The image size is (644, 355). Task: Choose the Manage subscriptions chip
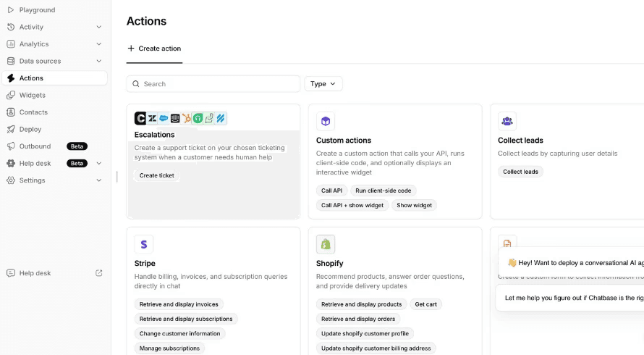169,348
